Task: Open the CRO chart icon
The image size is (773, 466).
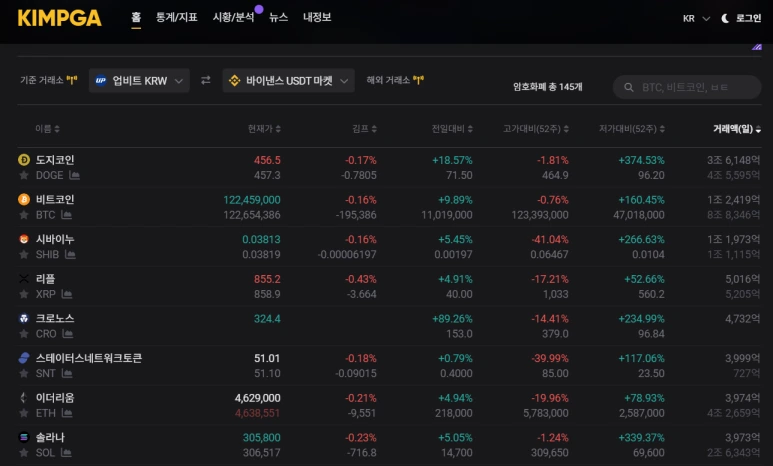Action: 68,334
